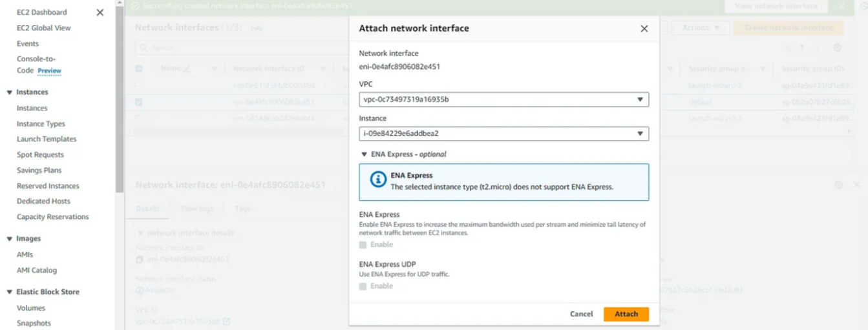Open the VPC dropdown in the dialog
868x330 pixels.
tap(504, 99)
